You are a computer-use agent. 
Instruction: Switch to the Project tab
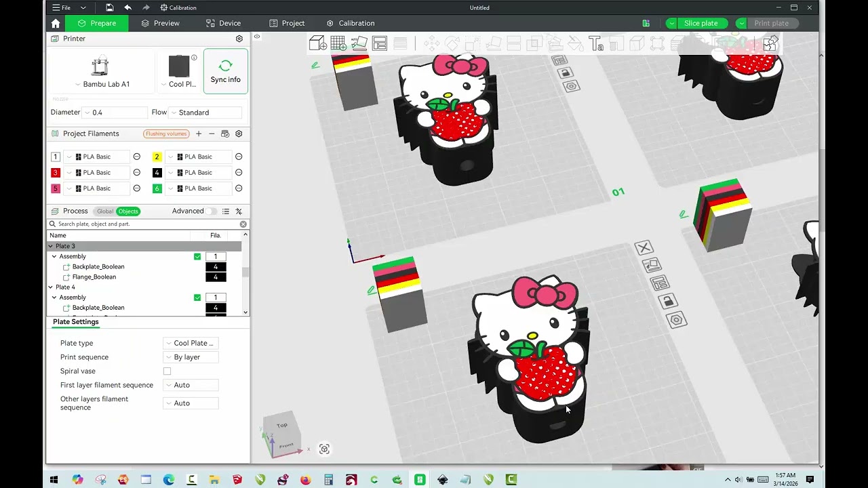coord(287,23)
